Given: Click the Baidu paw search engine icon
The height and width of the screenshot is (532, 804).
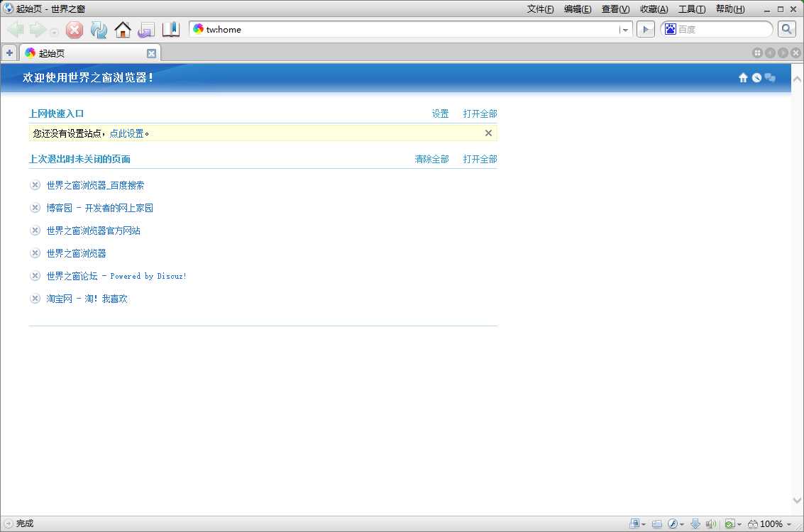Looking at the screenshot, I should [670, 29].
